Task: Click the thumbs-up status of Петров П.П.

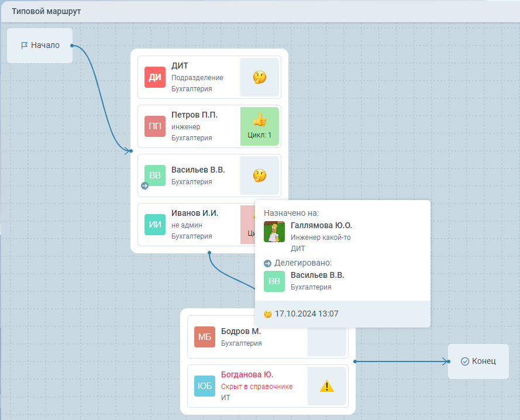Action: click(260, 121)
